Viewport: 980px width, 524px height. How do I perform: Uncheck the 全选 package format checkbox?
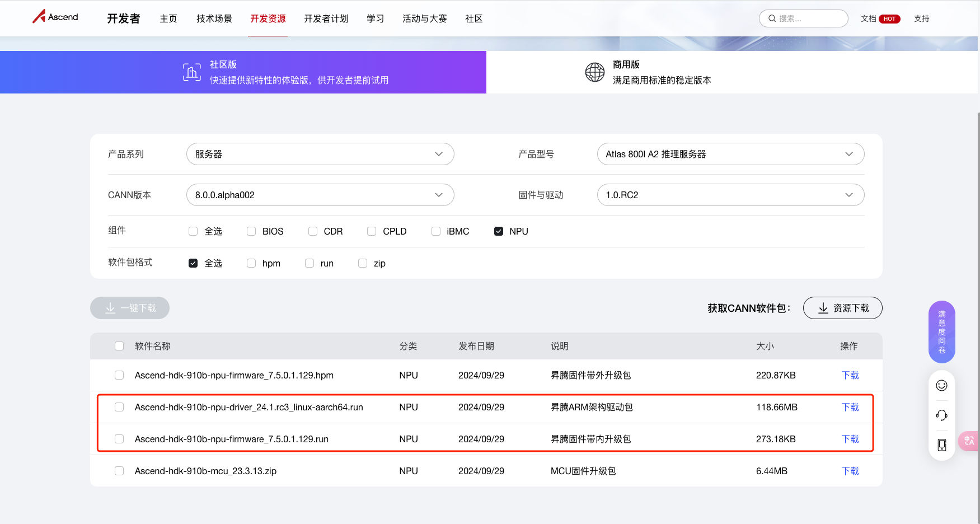pyautogui.click(x=193, y=263)
